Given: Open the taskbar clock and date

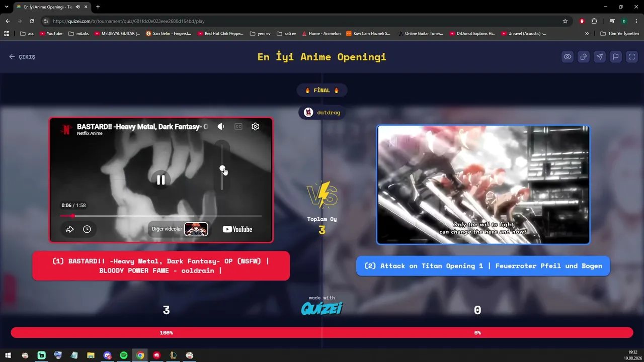Looking at the screenshot, I should pos(632,355).
